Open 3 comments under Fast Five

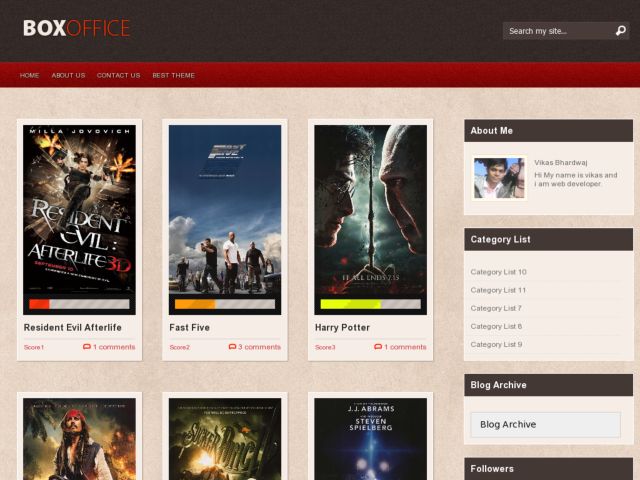tap(260, 347)
